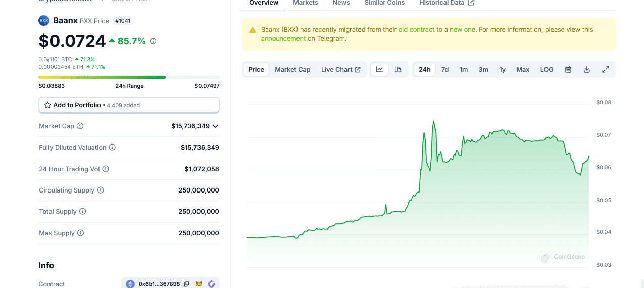
Task: Expand the Market Cap chevron dropdown
Action: [216, 126]
